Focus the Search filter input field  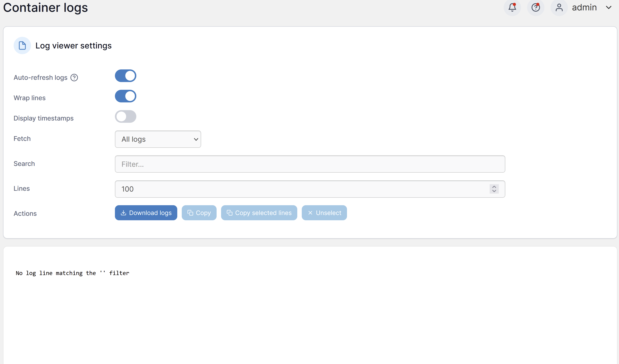(x=310, y=164)
